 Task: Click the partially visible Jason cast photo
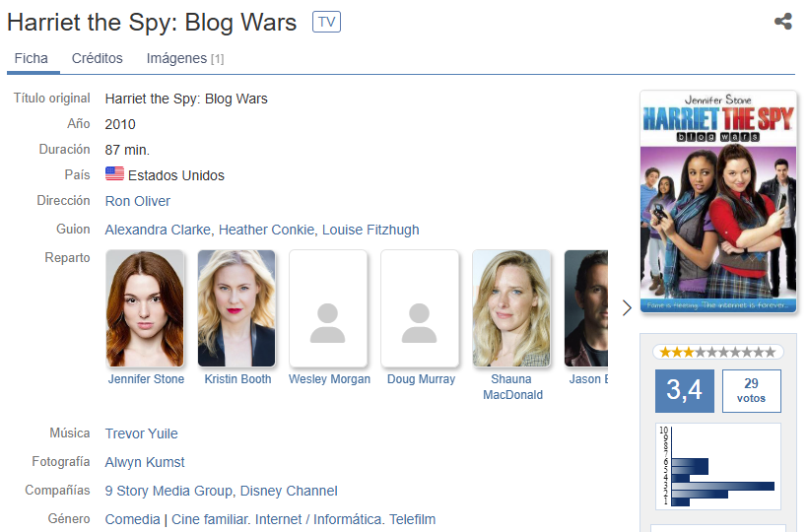pyautogui.click(x=586, y=308)
